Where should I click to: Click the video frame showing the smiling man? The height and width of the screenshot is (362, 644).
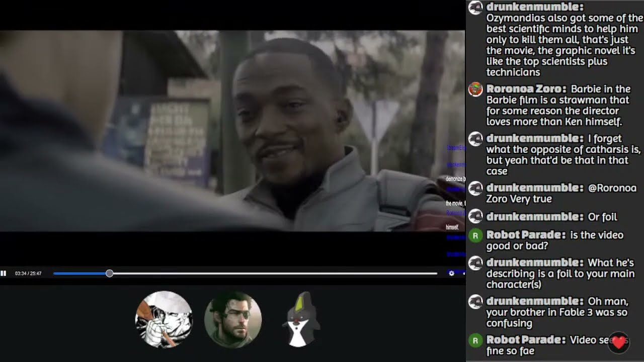[x=232, y=131]
